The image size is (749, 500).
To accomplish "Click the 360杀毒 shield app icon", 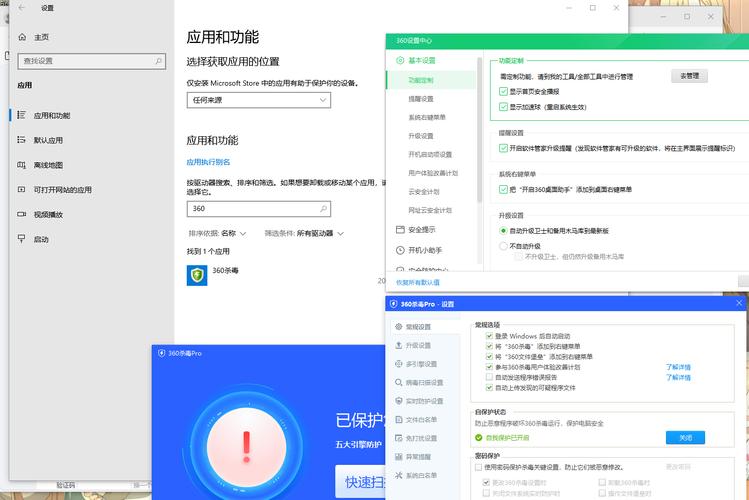I will tap(197, 275).
